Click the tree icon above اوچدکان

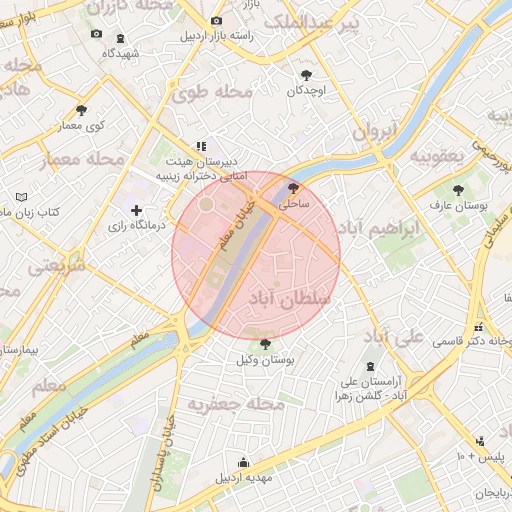click(306, 76)
